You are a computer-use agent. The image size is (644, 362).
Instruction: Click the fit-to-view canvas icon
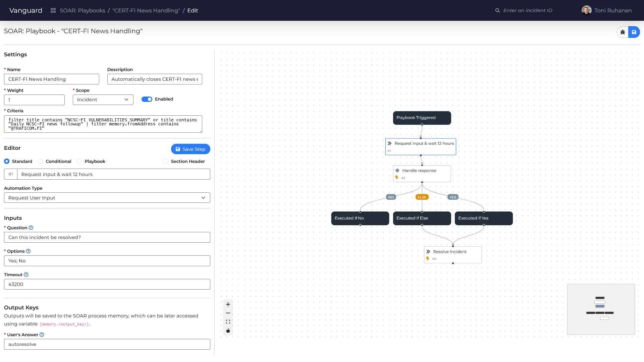228,321
